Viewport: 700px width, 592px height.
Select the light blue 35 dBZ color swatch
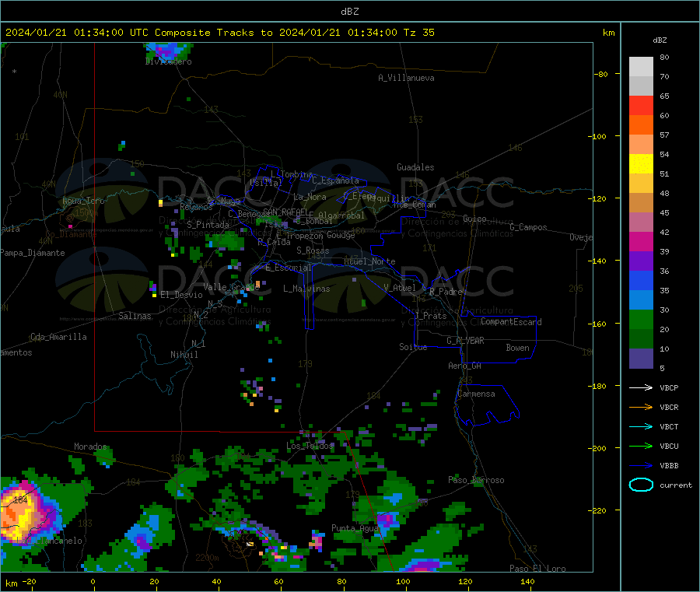point(641,300)
